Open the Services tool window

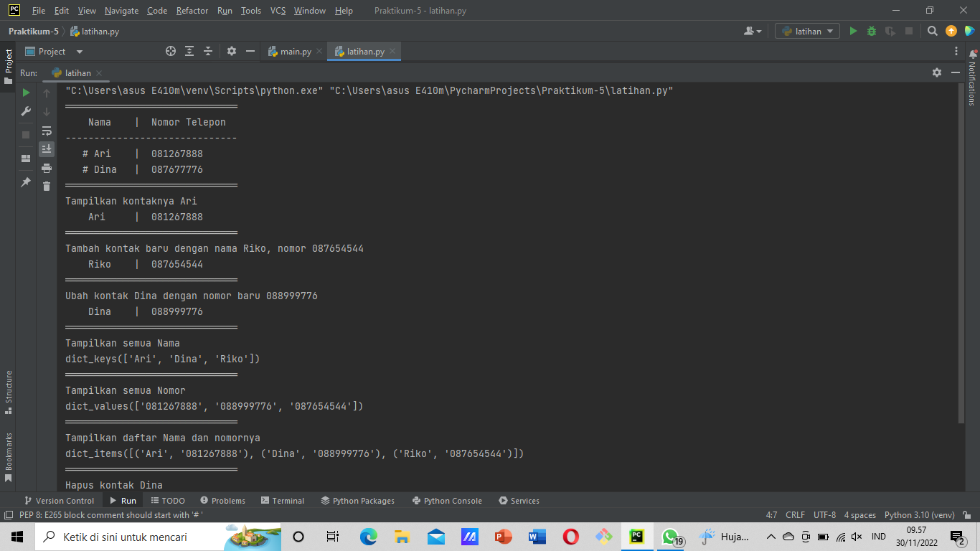point(519,501)
